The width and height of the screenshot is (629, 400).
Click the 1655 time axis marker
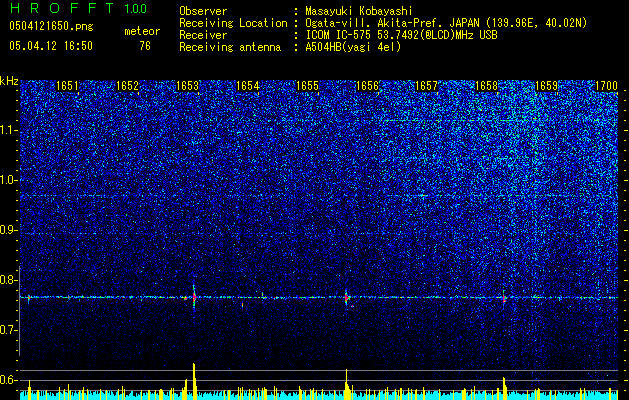[307, 86]
